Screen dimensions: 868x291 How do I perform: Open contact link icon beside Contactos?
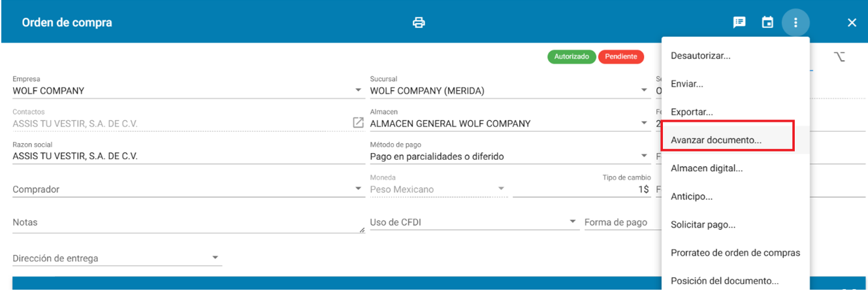[x=359, y=122]
